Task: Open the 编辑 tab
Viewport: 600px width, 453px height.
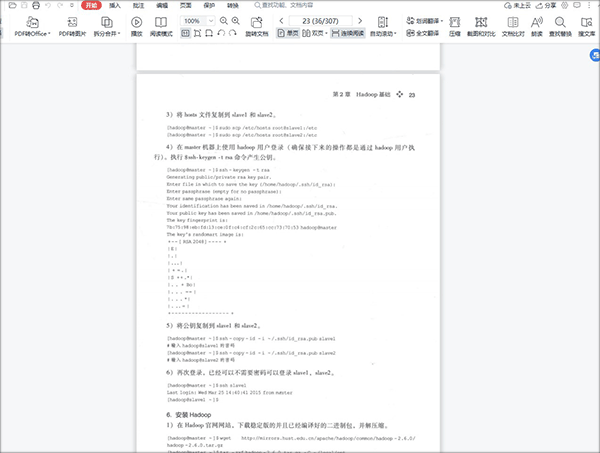Action: click(x=162, y=5)
